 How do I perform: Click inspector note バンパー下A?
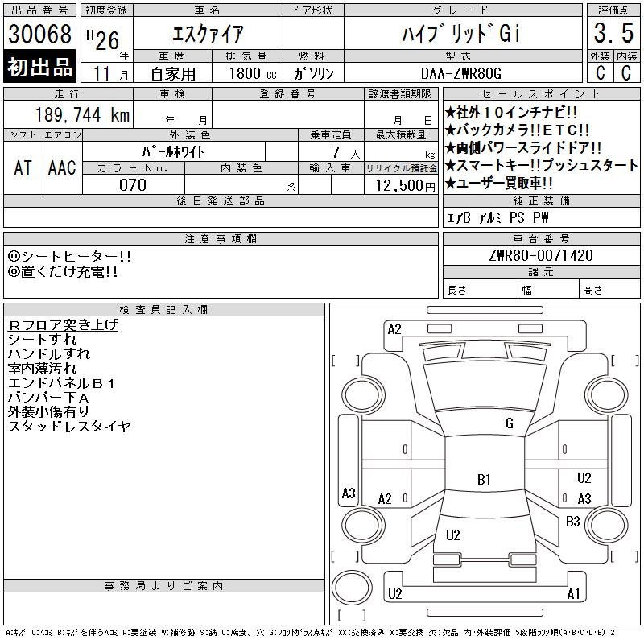[48, 397]
